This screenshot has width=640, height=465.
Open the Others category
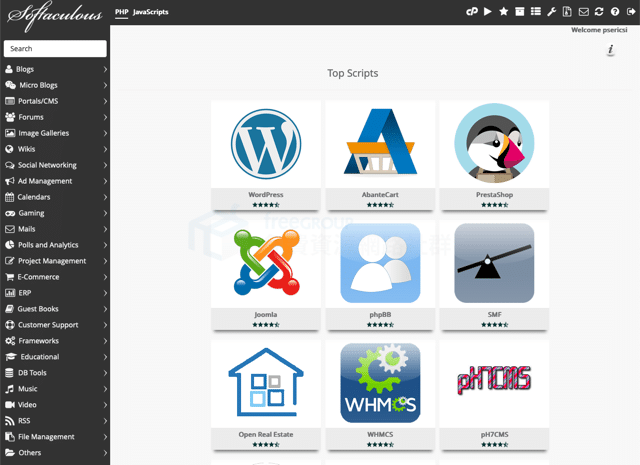pos(55,453)
